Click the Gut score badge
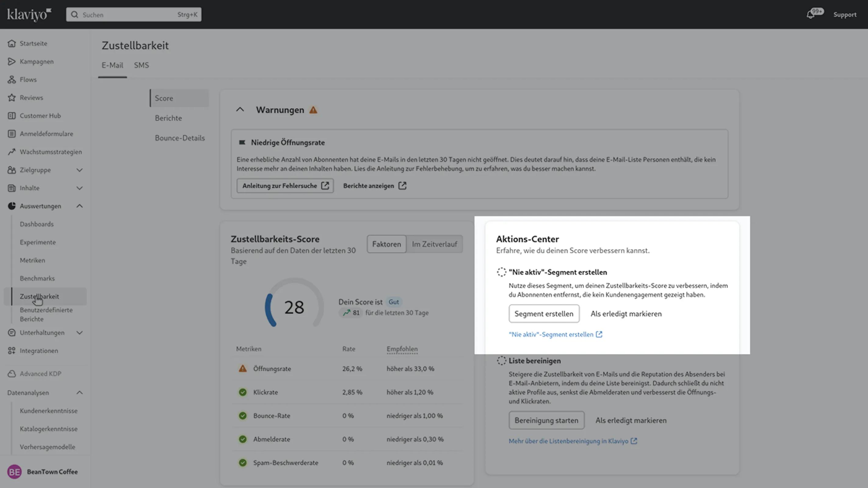This screenshot has width=868, height=488. click(394, 302)
